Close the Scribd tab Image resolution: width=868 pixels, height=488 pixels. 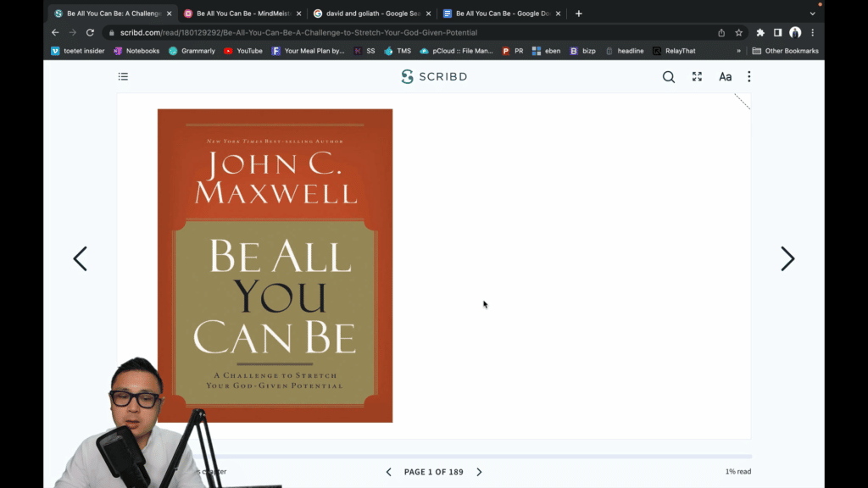point(170,14)
